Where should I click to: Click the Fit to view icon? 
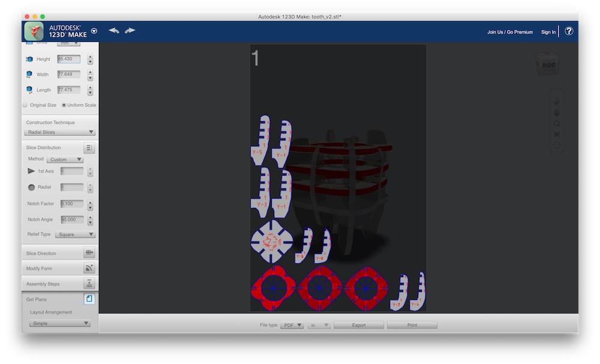point(557,134)
